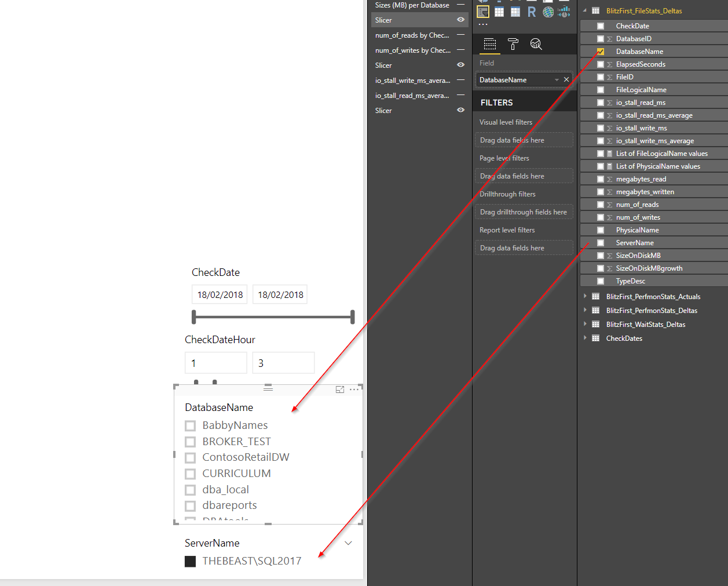
Task: Click the SizeOnDiskMBgrowth field name
Action: 649,268
